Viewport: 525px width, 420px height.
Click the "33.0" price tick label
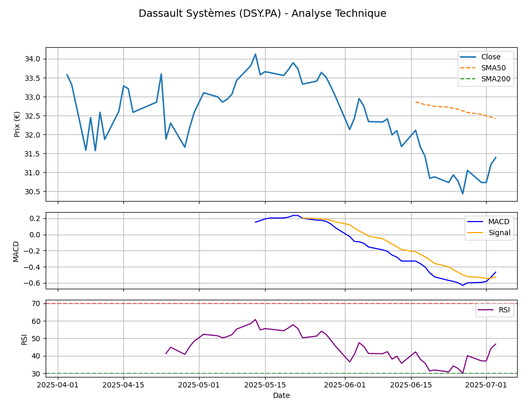click(x=32, y=97)
